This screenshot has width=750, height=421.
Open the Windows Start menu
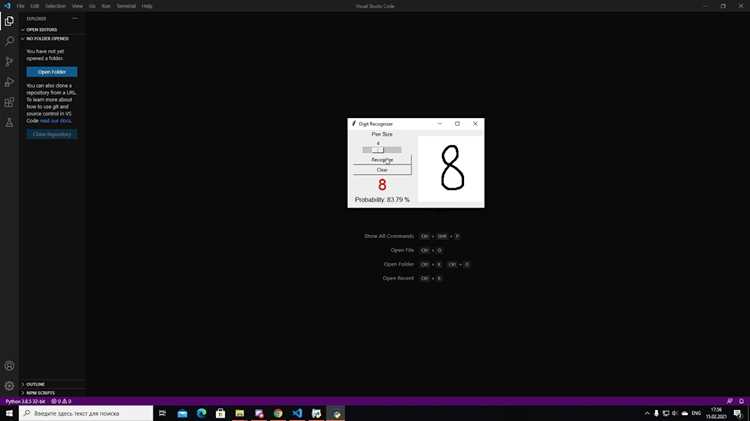[x=9, y=413]
